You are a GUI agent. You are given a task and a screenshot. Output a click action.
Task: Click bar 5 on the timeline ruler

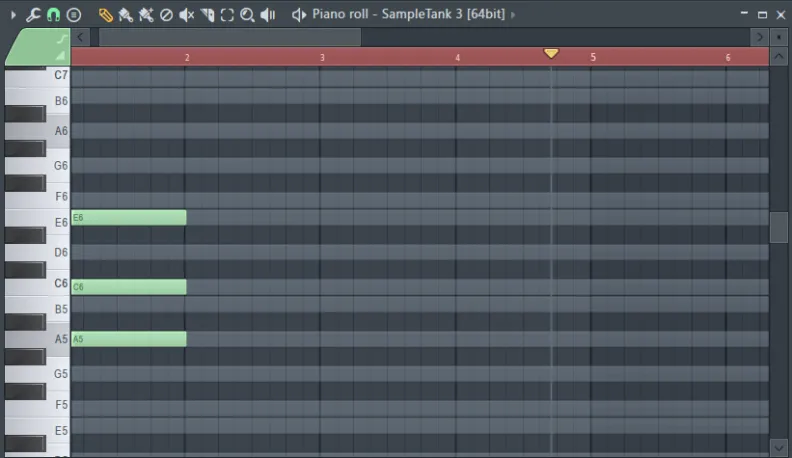tap(593, 58)
